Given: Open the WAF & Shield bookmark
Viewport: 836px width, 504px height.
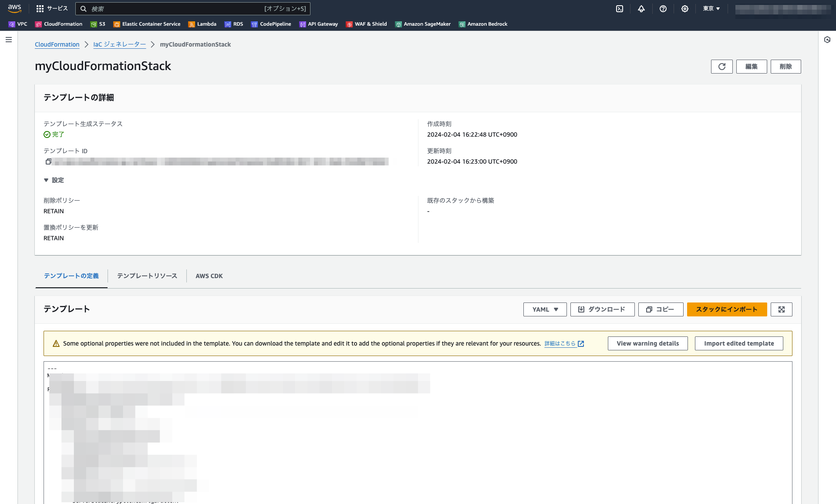Looking at the screenshot, I should coord(367,24).
